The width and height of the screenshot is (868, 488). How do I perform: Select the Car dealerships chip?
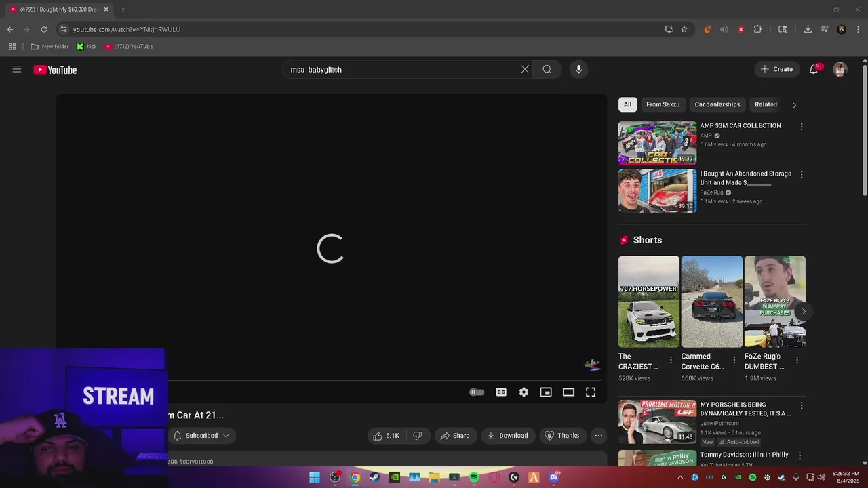717,104
